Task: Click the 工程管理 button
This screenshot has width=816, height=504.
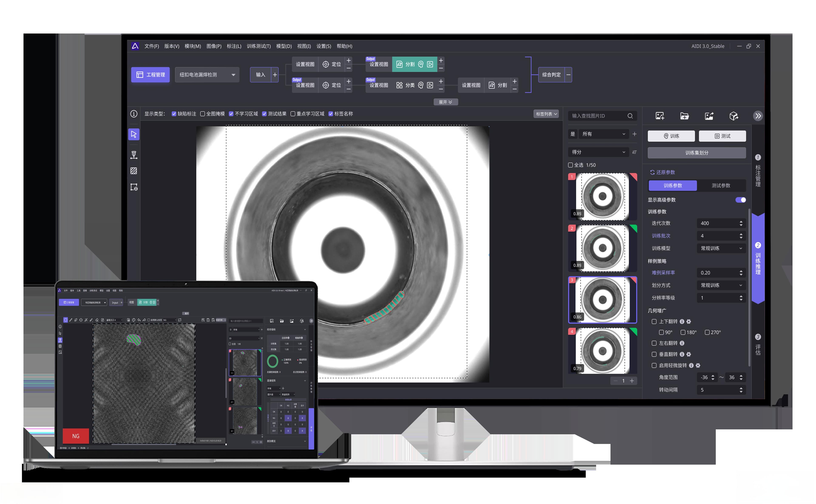Action: click(150, 75)
